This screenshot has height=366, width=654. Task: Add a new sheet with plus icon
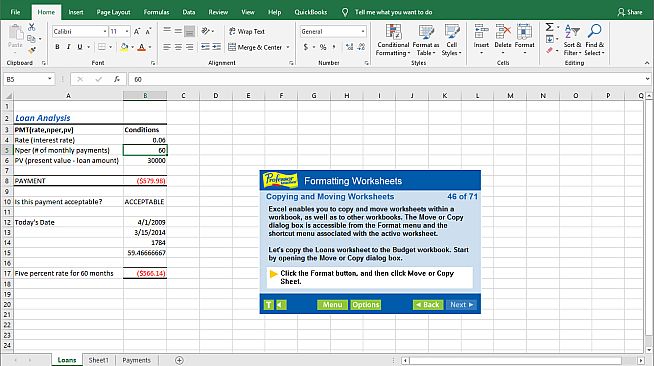[x=179, y=360]
